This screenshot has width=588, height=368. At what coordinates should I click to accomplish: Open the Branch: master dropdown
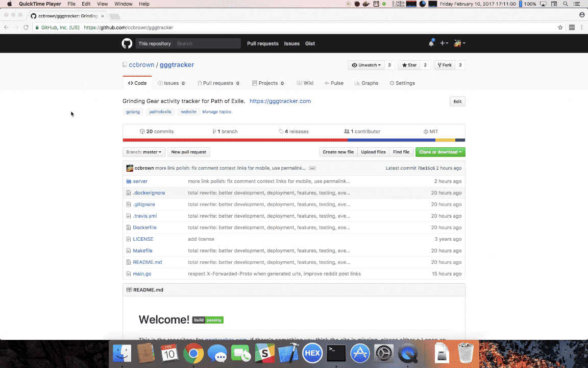(144, 152)
